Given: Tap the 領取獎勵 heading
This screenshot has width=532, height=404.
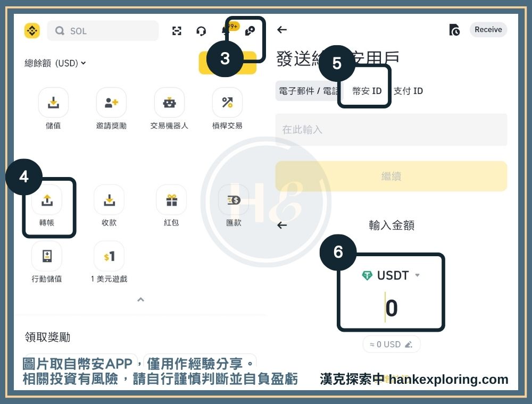Looking at the screenshot, I should pyautogui.click(x=47, y=337).
